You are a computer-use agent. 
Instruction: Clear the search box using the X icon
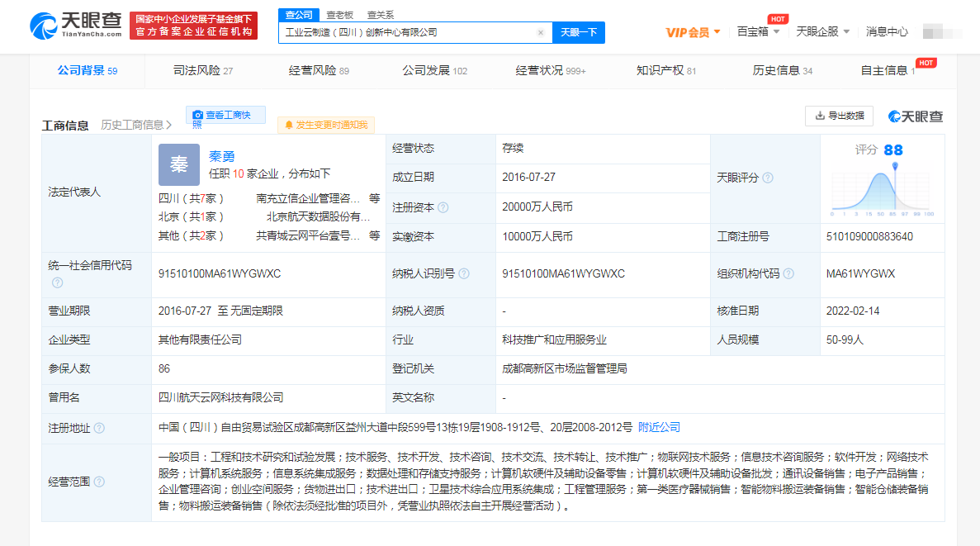coord(542,31)
